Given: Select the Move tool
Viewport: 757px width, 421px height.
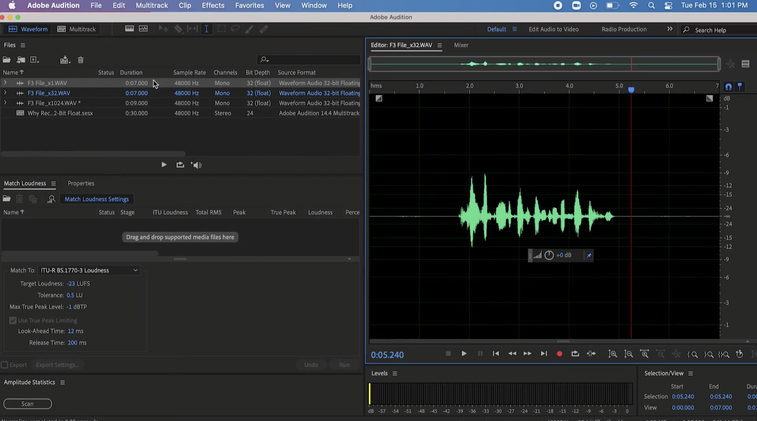Looking at the screenshot, I should pos(164,29).
